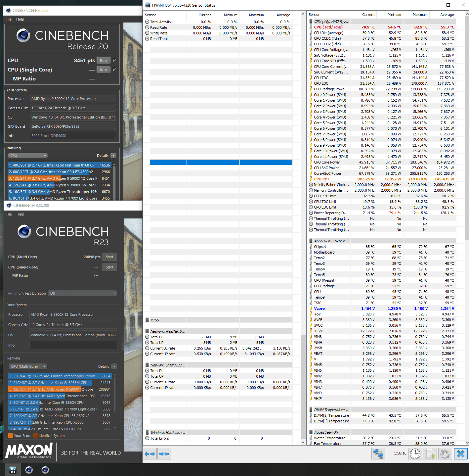Open HWiNFO sensor settings gear icon
The height and width of the screenshot is (476, 469).
(x=445, y=453)
